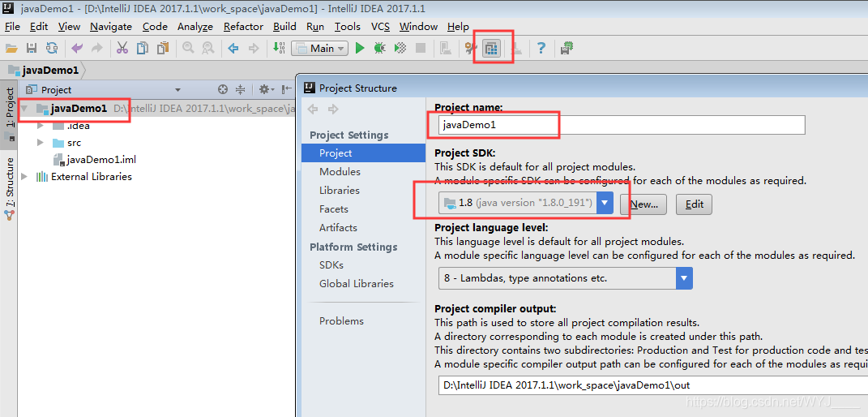This screenshot has width=868, height=417.
Task: Expand the .idea folder
Action: coord(40,126)
